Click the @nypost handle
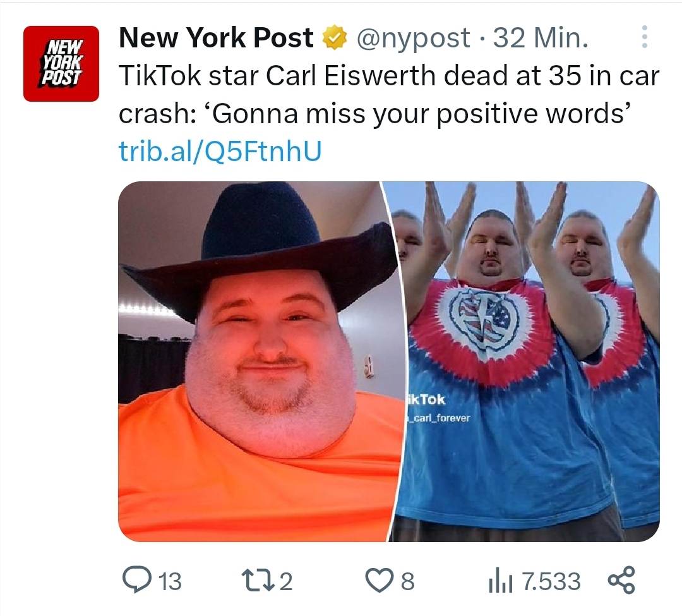Screen dimensions: 682x616 pyautogui.click(x=413, y=38)
